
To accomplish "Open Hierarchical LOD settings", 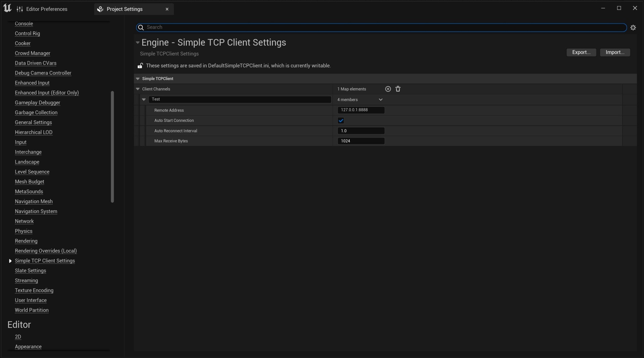I will pyautogui.click(x=34, y=132).
